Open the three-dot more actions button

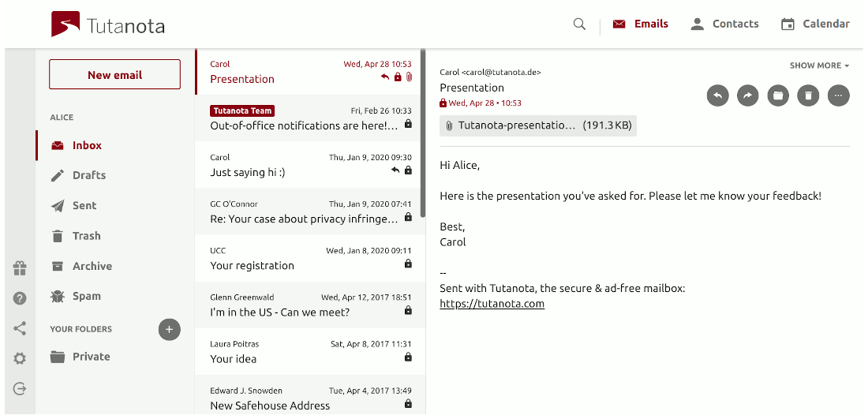pyautogui.click(x=838, y=95)
